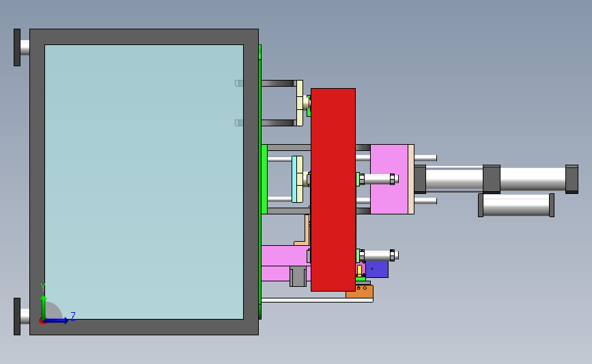Viewport: 592px width, 364px height.
Task: Select the long white rail at bottom
Action: coord(317,300)
